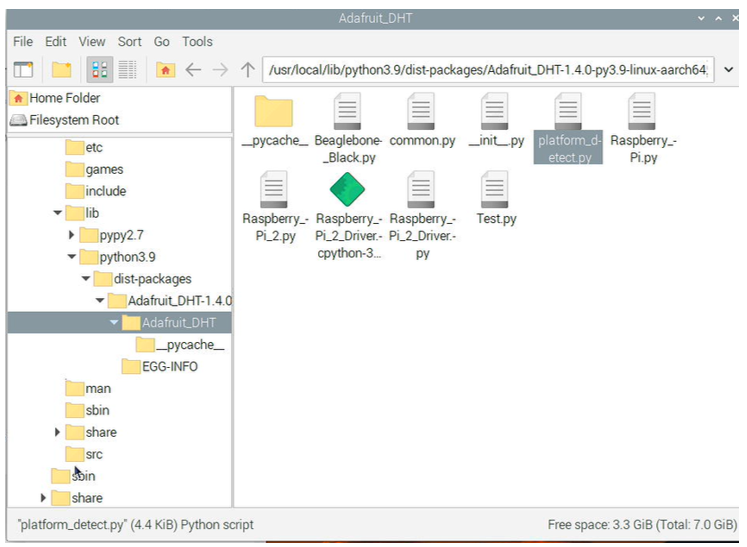Go to home folder toolbar icon
The image size is (747, 547).
pos(165,70)
